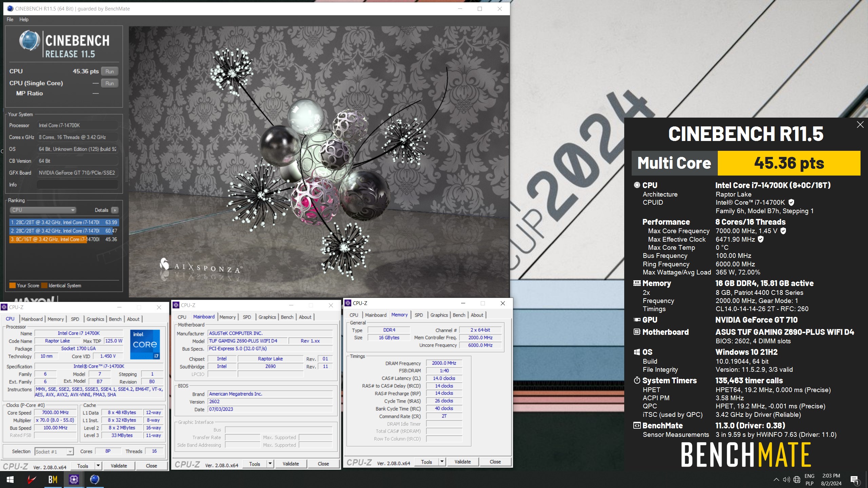868x488 pixels.
Task: Click the Core Speed value 7000.00 MHz
Action: click(55, 412)
